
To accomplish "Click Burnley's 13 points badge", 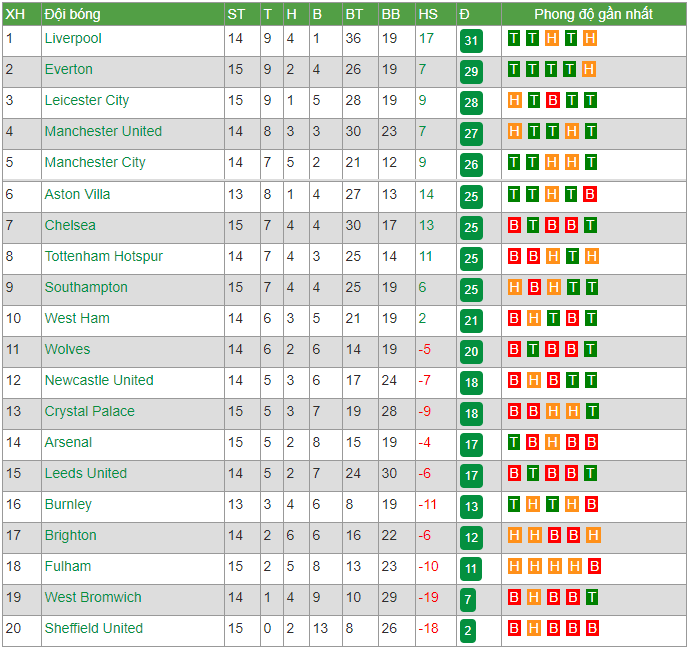I will point(471,507).
